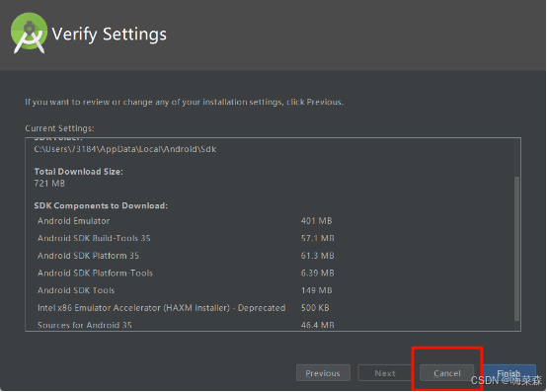Select the SDK folder path text
This screenshot has height=392, width=547.
click(124, 149)
